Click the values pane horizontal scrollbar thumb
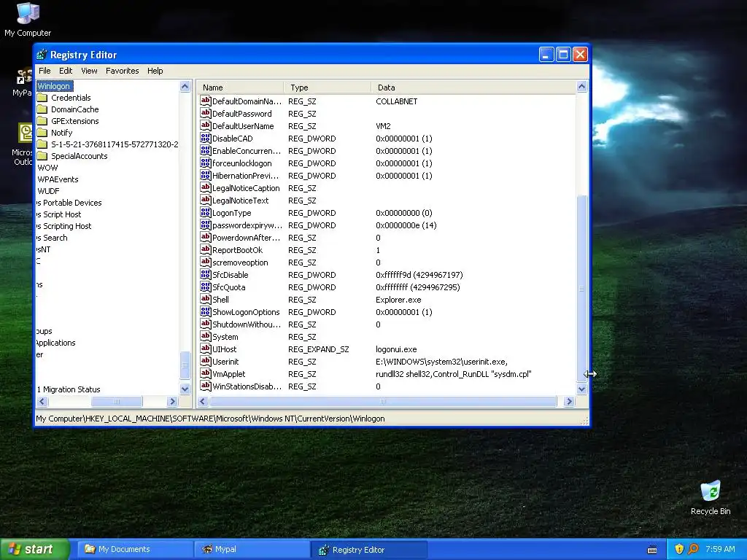 (x=383, y=402)
